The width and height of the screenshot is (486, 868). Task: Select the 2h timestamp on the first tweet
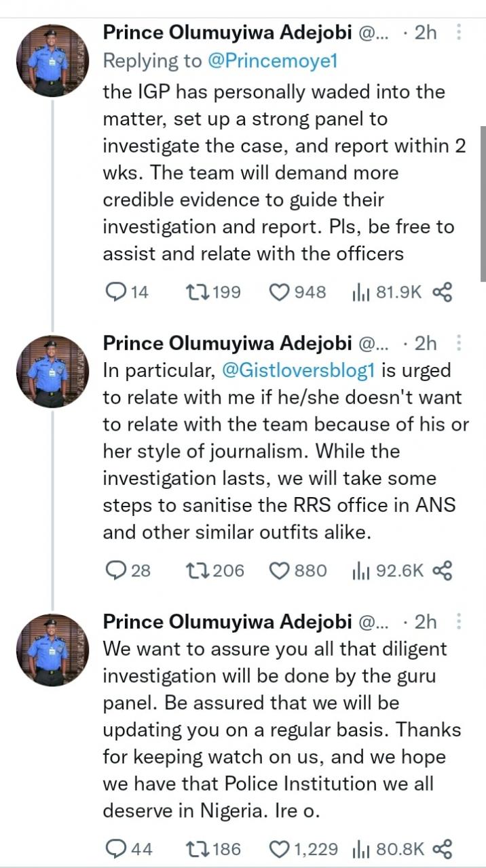click(426, 31)
